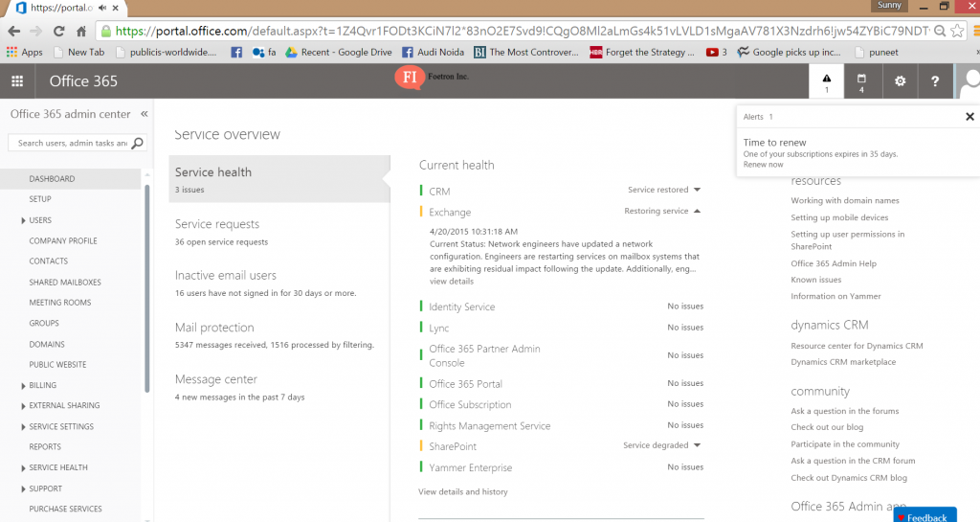This screenshot has width=980, height=522.
Task: Open the settings gear in Office header
Action: [900, 81]
